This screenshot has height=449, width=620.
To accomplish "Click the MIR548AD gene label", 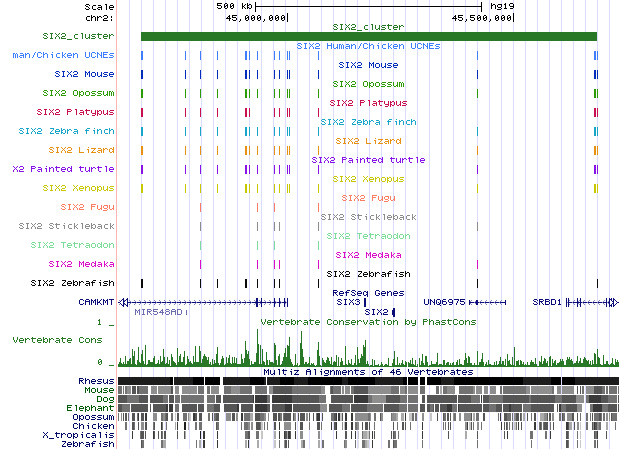I will (x=159, y=312).
